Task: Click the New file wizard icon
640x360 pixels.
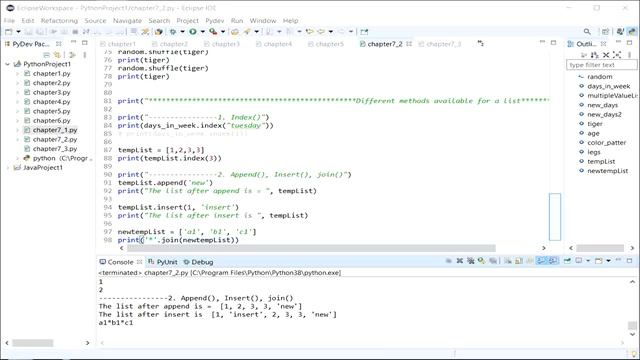Action: tap(9, 31)
